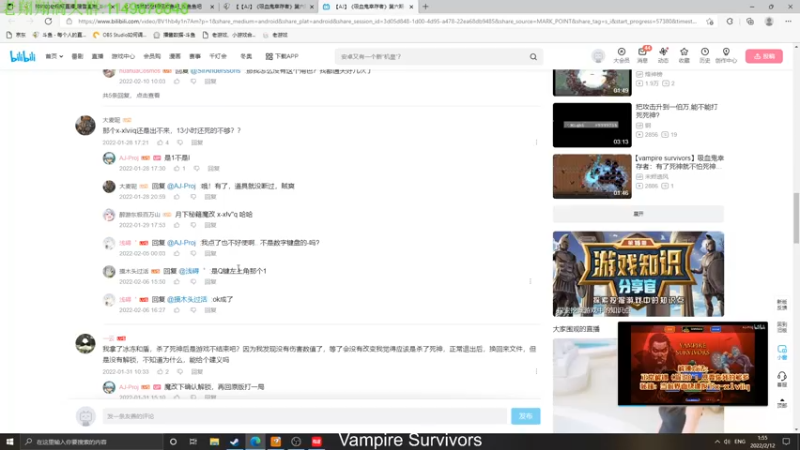This screenshot has height=450, width=800.
Task: Open the 历史 history clock icon
Action: (x=705, y=55)
